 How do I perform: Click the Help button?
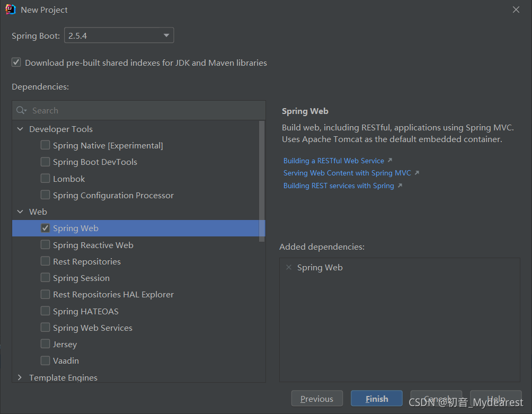coord(495,399)
